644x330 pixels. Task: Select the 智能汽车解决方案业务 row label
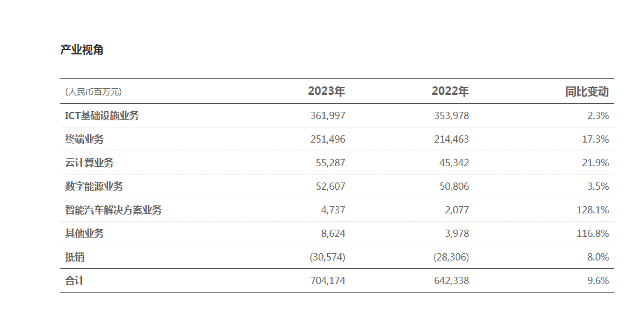point(113,210)
